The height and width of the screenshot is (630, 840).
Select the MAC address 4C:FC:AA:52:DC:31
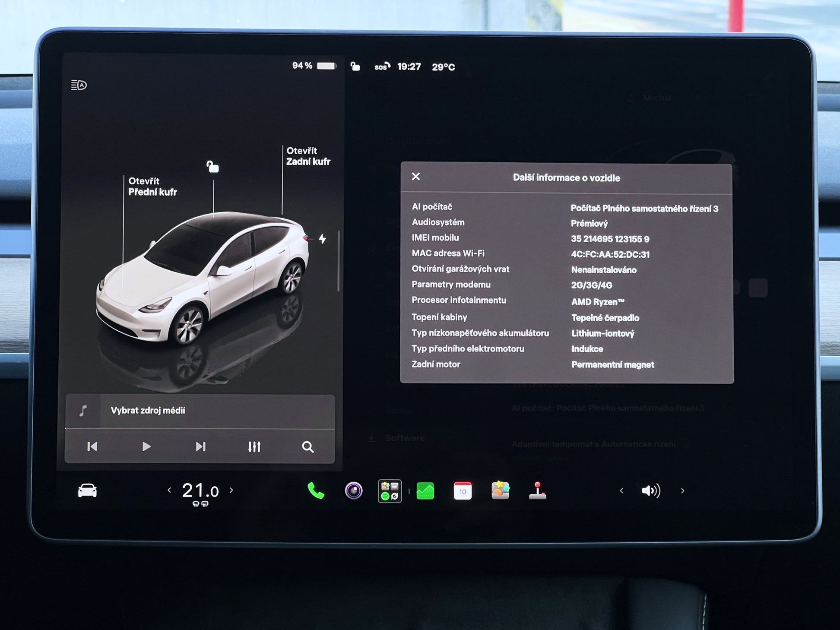click(610, 254)
